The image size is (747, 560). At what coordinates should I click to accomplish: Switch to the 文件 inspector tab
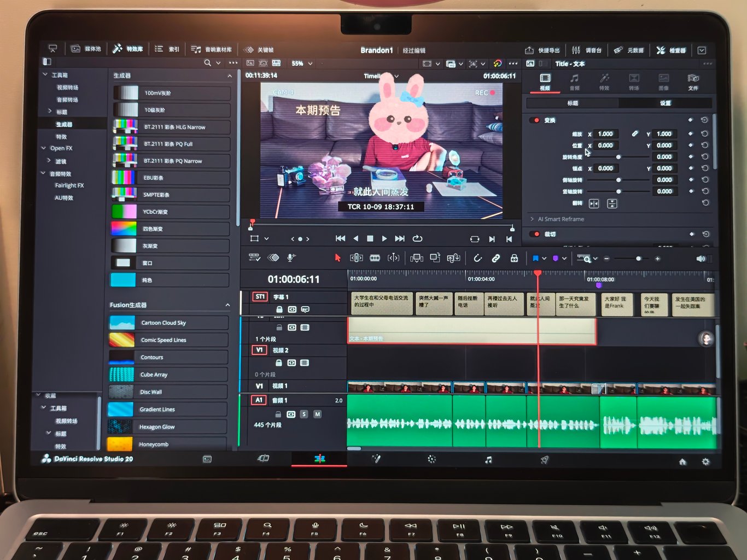click(x=693, y=82)
